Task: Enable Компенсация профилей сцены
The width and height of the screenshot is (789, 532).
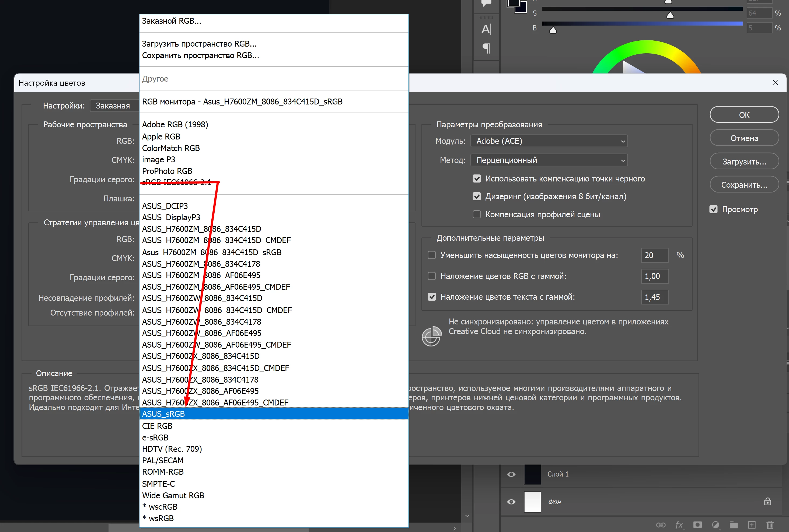Action: pos(477,214)
